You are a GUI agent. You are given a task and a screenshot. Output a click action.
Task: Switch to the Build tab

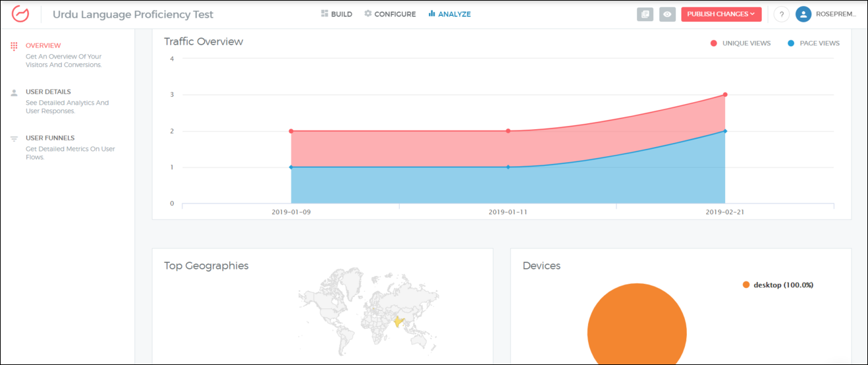[337, 14]
